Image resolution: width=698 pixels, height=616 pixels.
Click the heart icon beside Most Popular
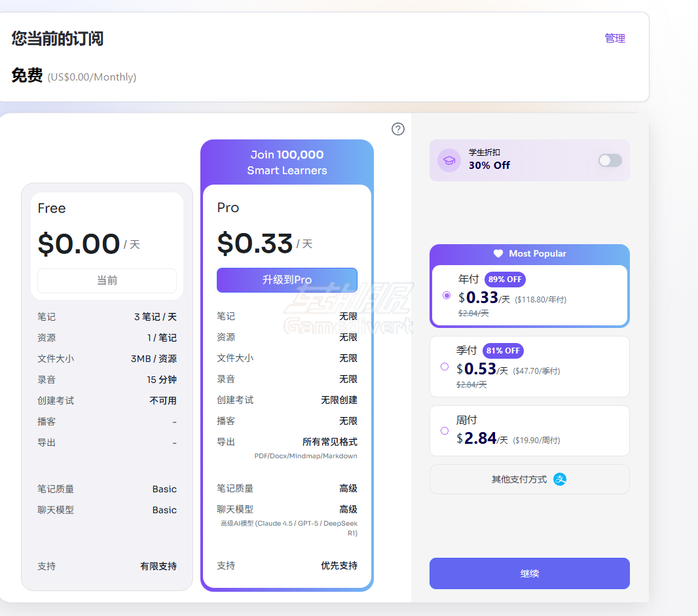(x=498, y=253)
